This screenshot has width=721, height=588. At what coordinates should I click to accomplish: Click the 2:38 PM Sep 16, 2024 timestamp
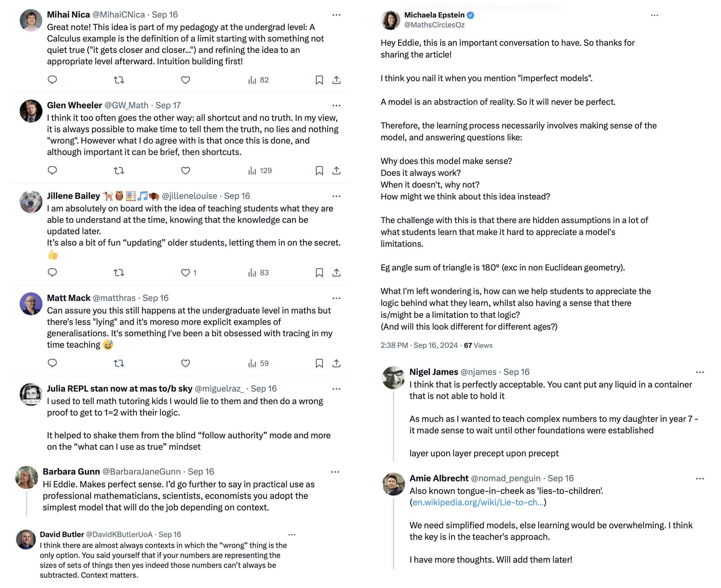click(419, 345)
